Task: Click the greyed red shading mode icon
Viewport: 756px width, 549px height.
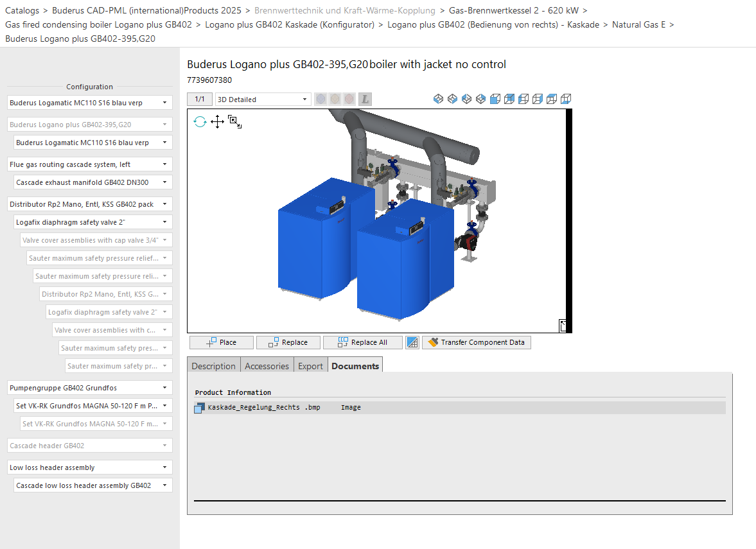Action: pyautogui.click(x=349, y=99)
